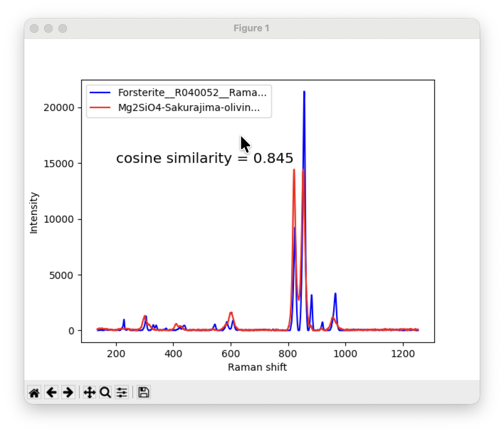Select the Zoom-to-rectangle magnifier tool
This screenshot has width=504, height=434.
105,393
